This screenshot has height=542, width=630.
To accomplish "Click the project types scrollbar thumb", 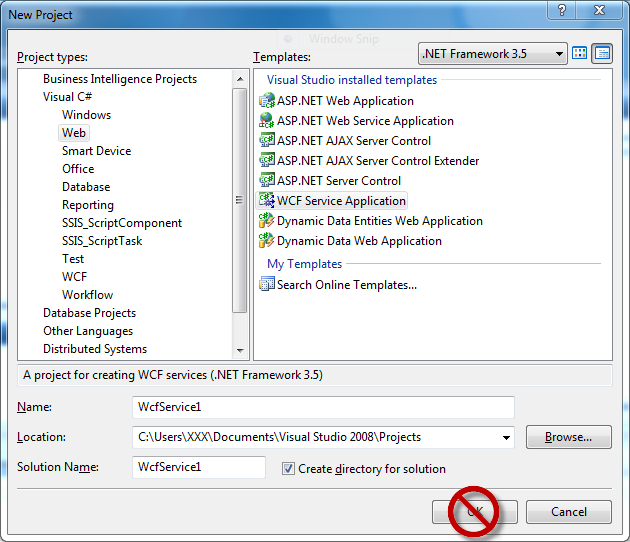I will coord(240,200).
